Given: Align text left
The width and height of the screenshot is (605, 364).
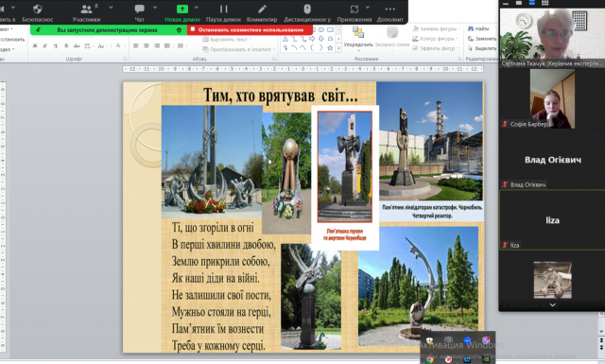Looking at the screenshot, I should (136, 46).
